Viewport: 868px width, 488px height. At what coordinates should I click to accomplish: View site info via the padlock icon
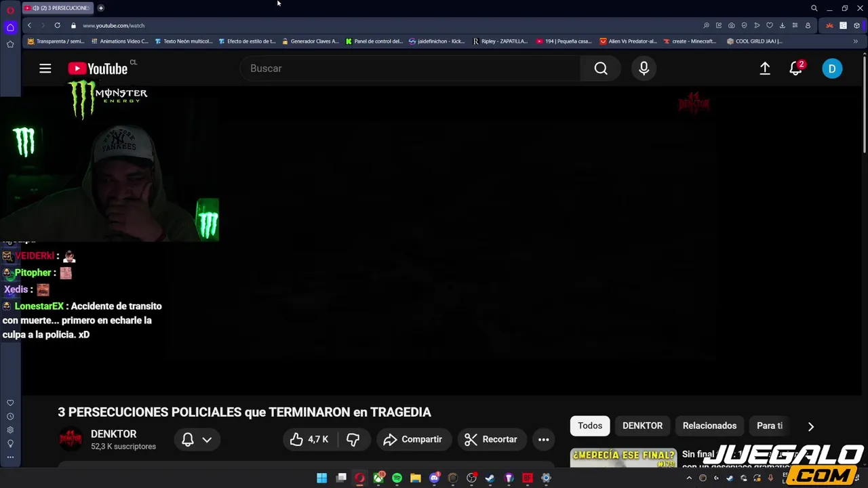click(73, 26)
